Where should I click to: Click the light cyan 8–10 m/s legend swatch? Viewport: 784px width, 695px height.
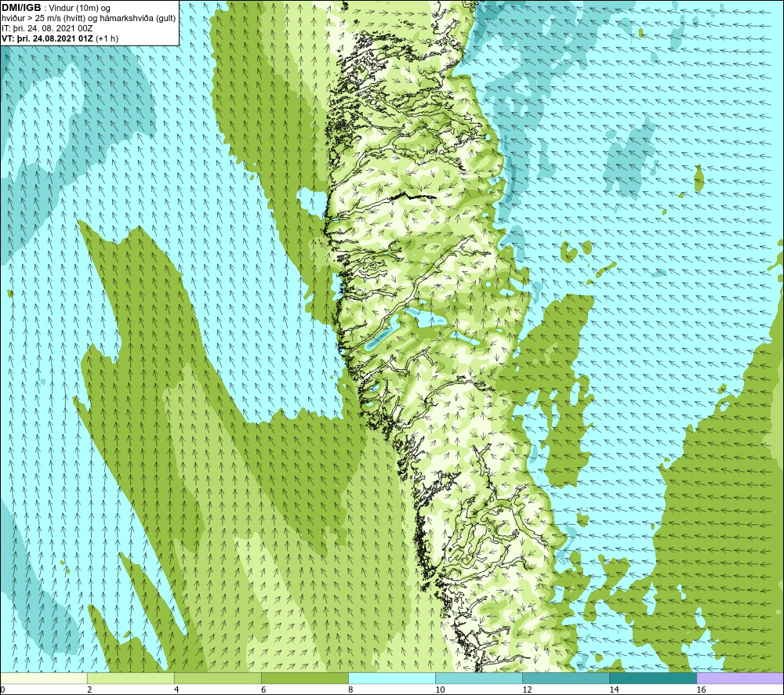[392, 678]
